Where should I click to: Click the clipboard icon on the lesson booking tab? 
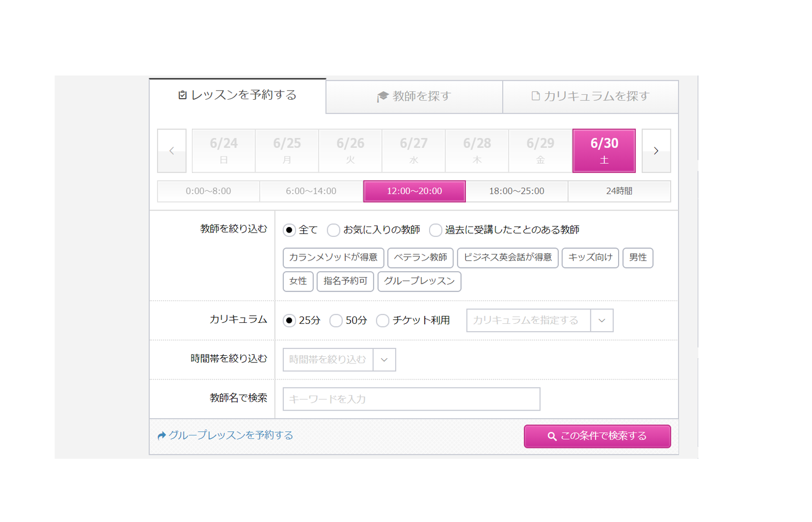[x=182, y=95]
